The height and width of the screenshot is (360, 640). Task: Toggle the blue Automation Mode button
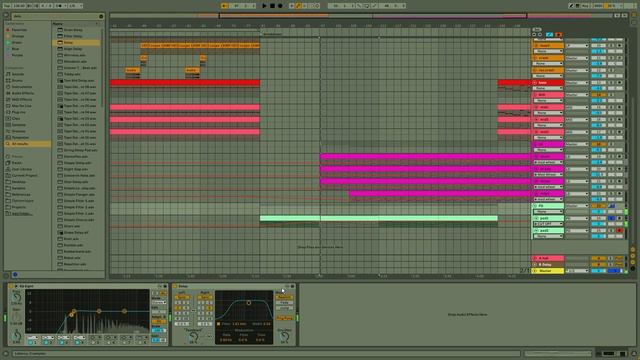(x=549, y=35)
